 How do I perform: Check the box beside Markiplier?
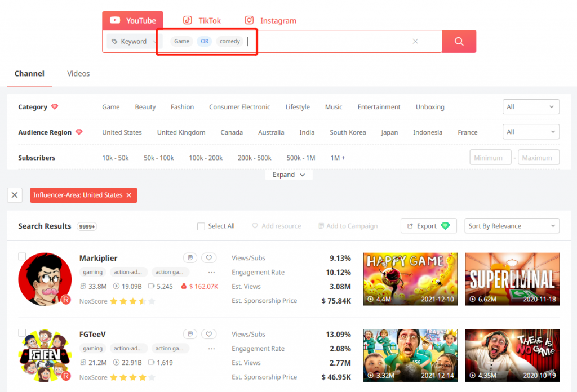coord(22,256)
